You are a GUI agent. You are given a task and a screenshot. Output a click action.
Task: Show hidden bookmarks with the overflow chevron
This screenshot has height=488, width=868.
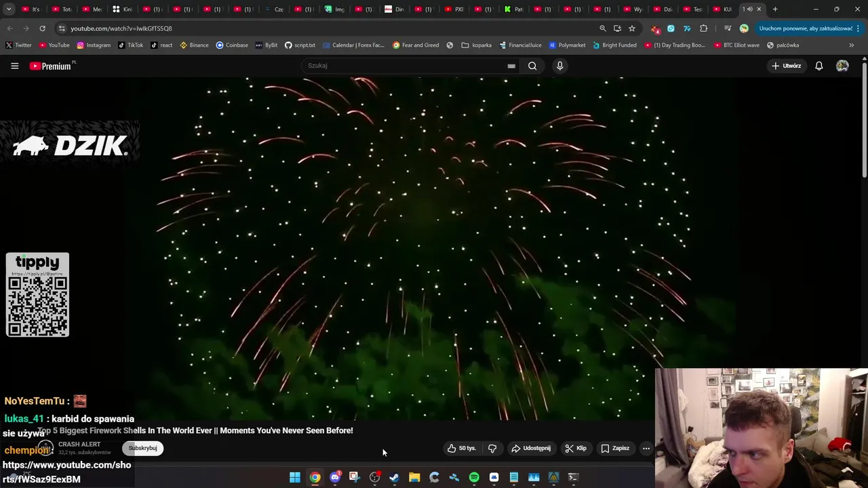pos(852,45)
